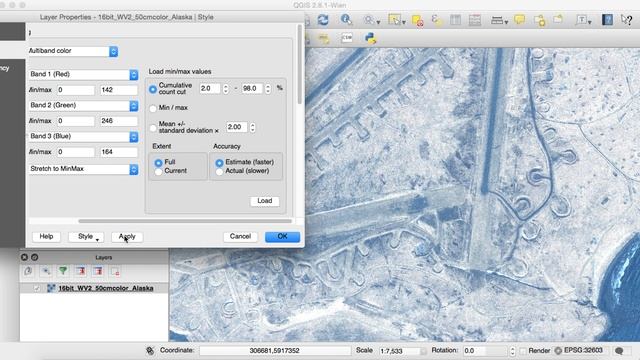
Task: Click the Coordinate field 306681,5917352
Action: pos(275,351)
